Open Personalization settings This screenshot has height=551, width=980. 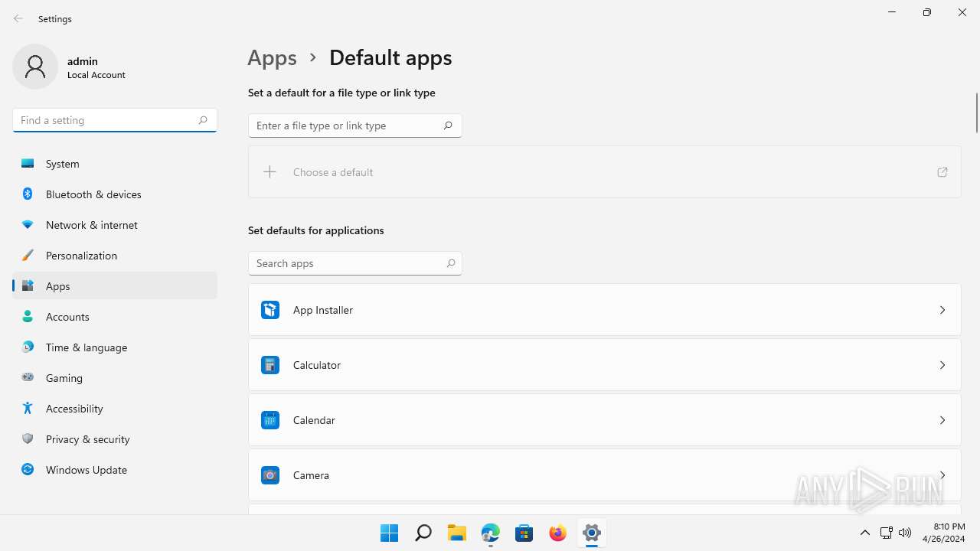115,256
